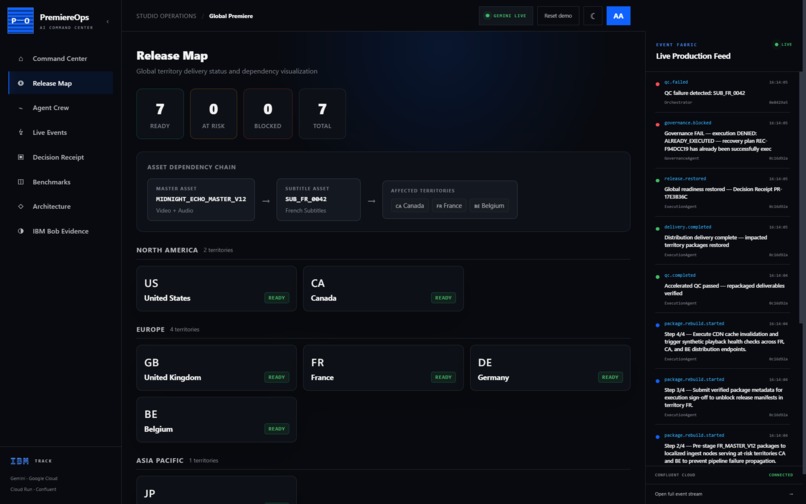Click the North America region heading
This screenshot has height=504, width=806.
click(x=167, y=250)
